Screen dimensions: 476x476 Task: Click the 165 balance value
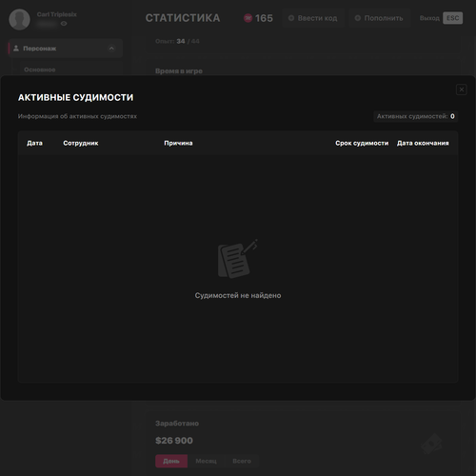pyautogui.click(x=264, y=18)
